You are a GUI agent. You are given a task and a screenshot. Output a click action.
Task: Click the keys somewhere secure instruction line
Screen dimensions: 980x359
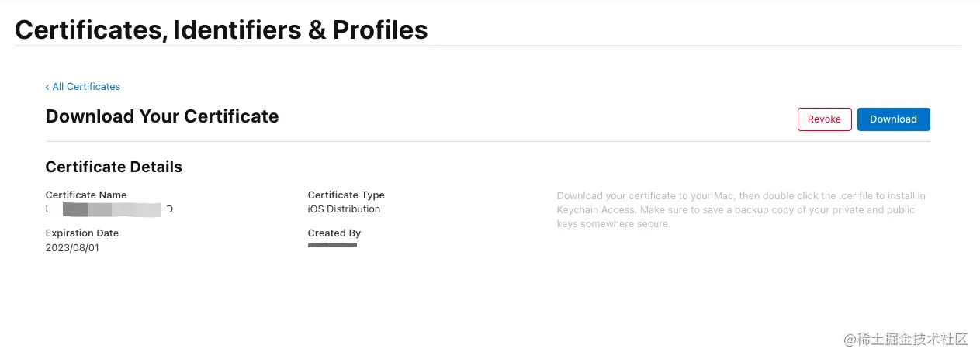click(614, 224)
